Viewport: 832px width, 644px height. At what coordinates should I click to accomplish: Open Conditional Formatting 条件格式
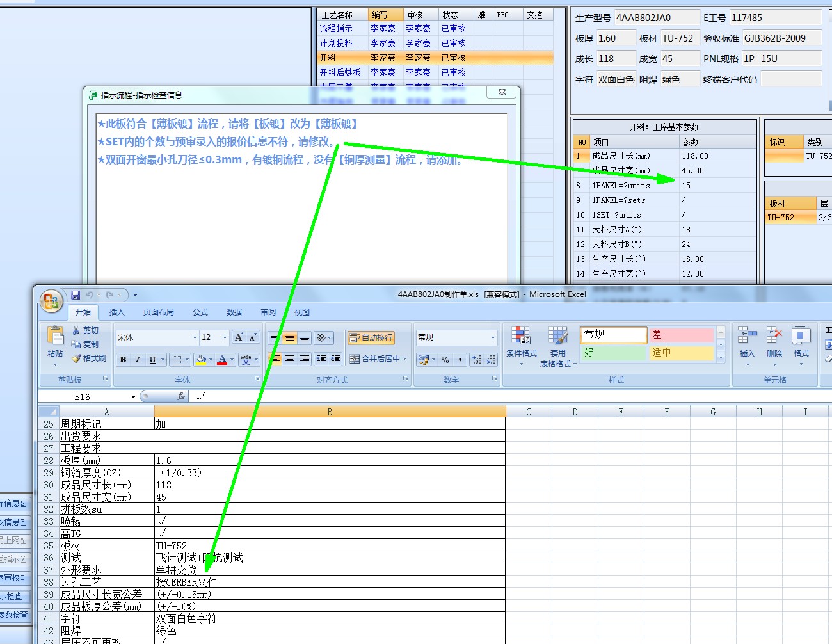coord(521,346)
